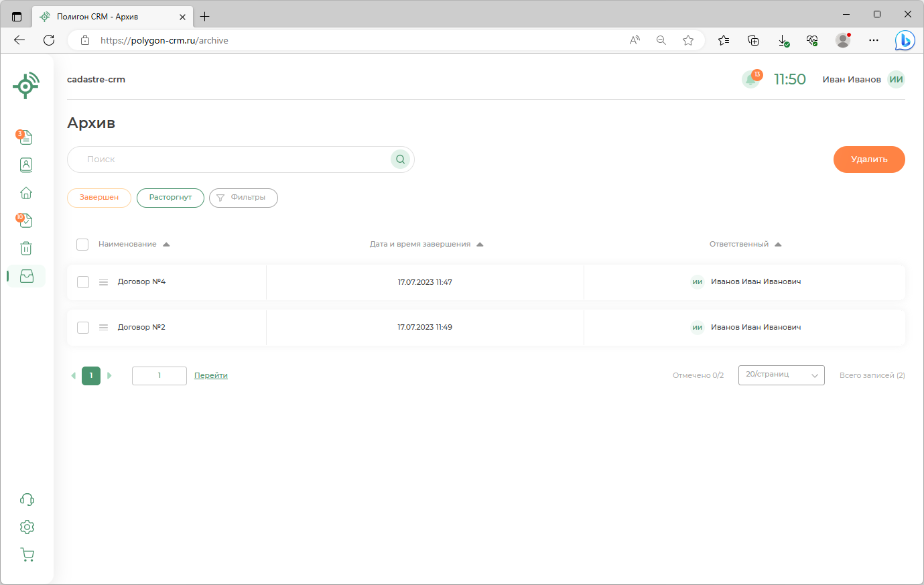
Task: Sort by Дата и время завершения arrow
Action: pos(480,245)
